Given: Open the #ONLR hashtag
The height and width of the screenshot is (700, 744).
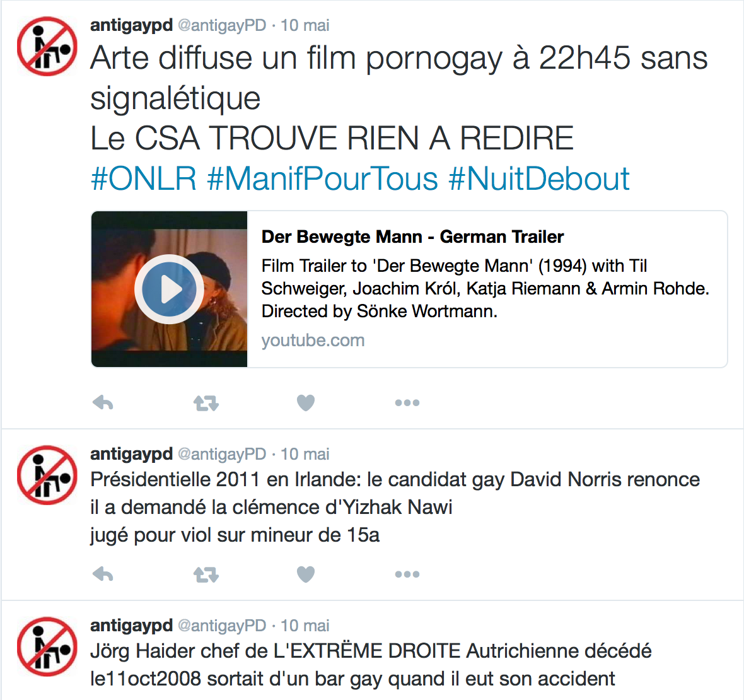Looking at the screenshot, I should click(143, 179).
